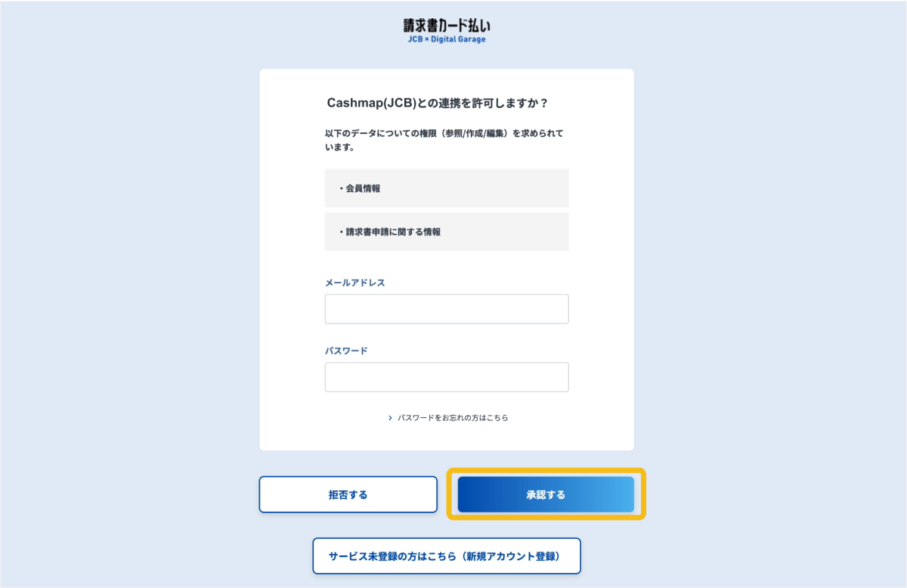Viewport: 907px width, 588px height.
Task: Click the パスワード field label
Action: point(345,351)
